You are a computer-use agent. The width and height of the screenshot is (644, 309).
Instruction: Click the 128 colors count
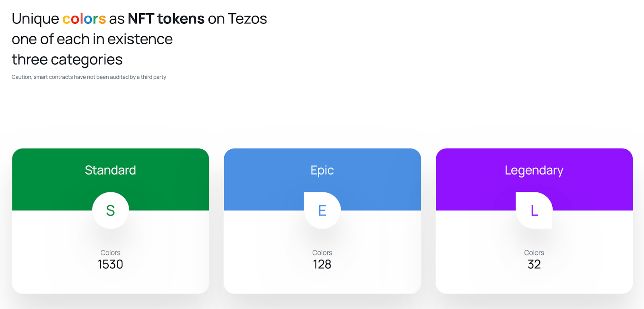click(322, 264)
